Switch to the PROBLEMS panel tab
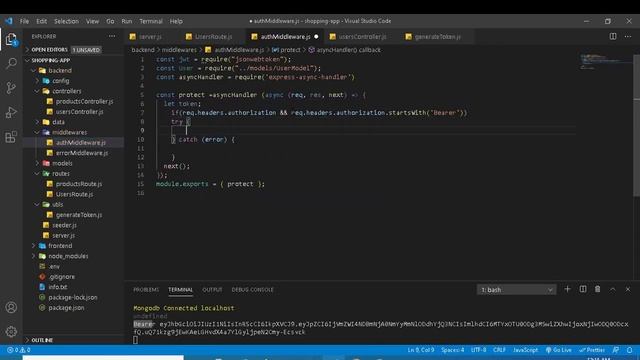The width and height of the screenshot is (640, 360). tap(146, 289)
